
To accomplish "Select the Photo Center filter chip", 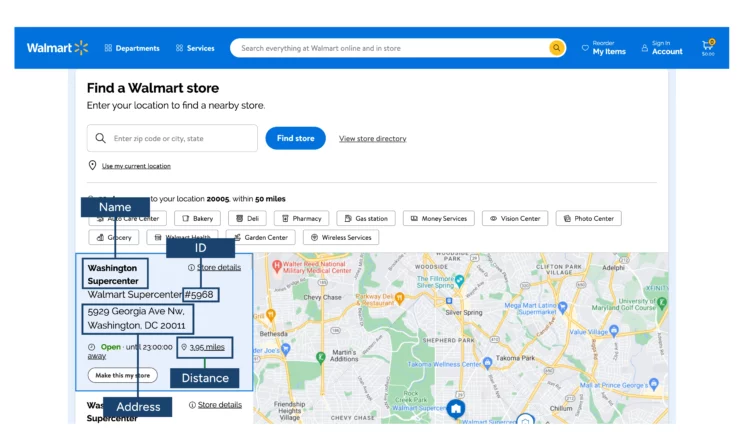I will (x=588, y=218).
